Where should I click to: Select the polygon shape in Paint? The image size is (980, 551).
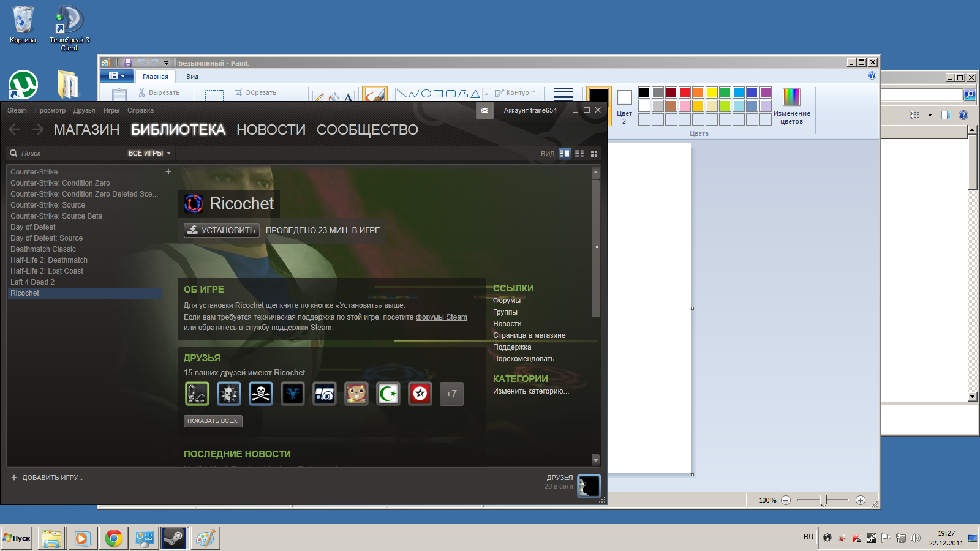[463, 94]
